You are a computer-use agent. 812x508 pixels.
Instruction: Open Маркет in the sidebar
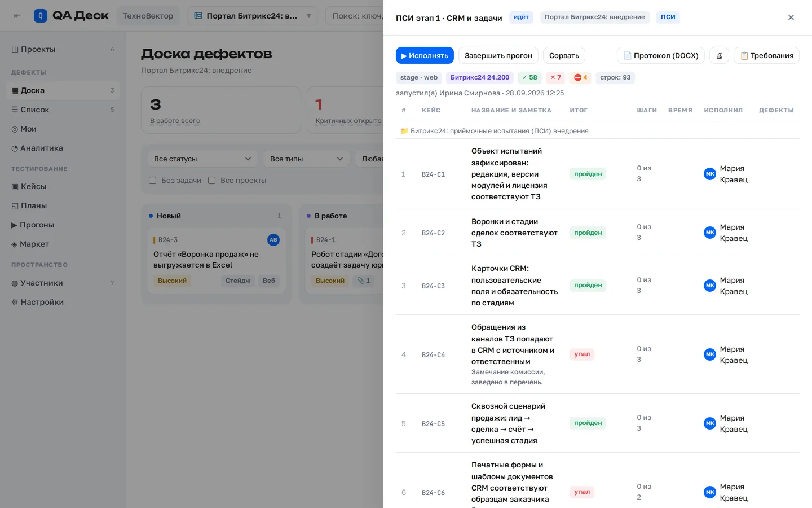pos(63,244)
